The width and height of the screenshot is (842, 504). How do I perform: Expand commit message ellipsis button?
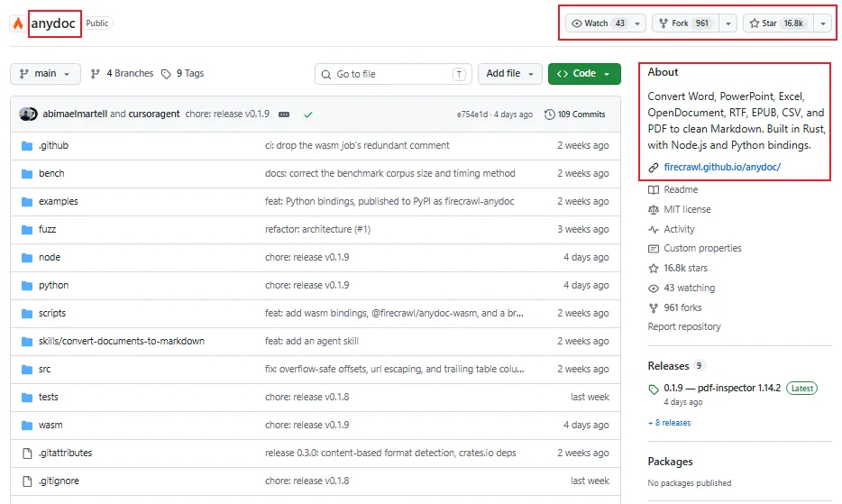(x=284, y=115)
